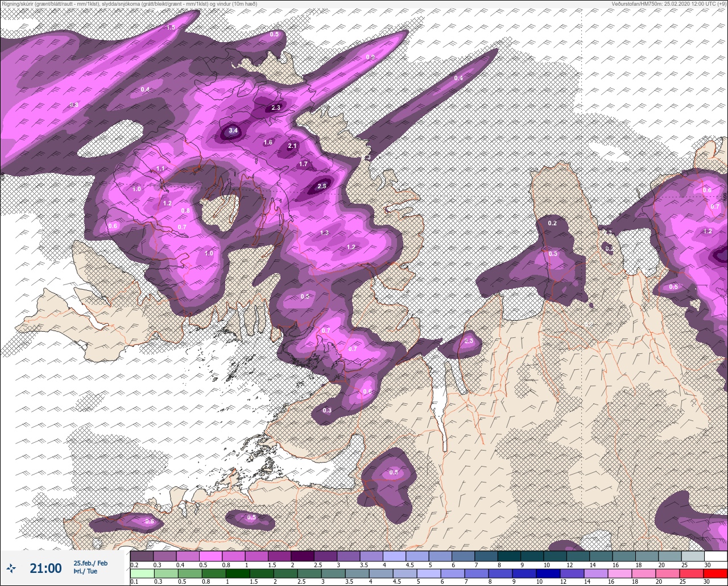728x586 pixels.
Task: Click the 2.8 value label on map
Action: 322,186
